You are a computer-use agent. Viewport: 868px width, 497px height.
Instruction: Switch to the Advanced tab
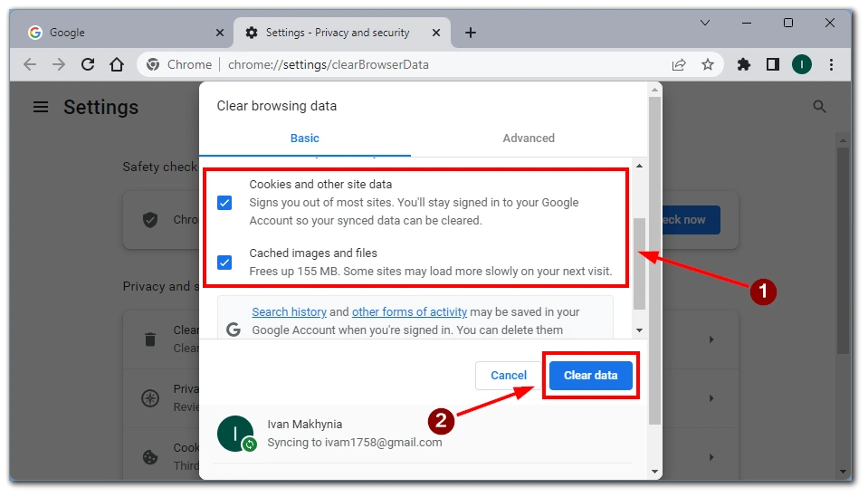pyautogui.click(x=529, y=139)
